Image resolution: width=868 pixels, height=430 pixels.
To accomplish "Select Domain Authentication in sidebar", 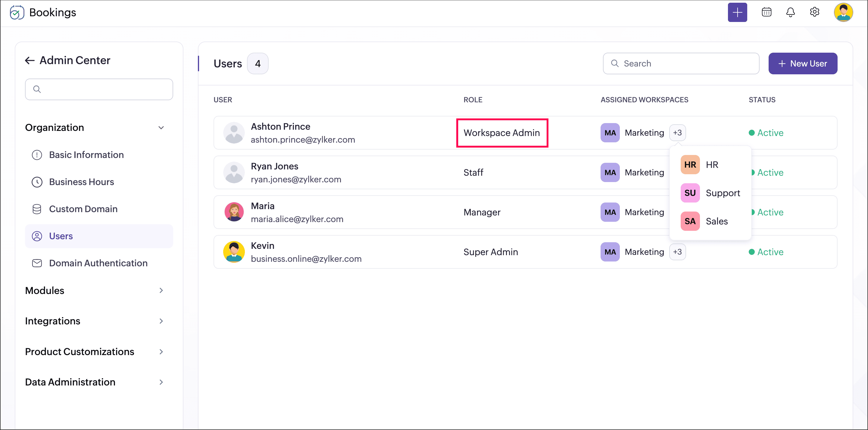I will [98, 263].
